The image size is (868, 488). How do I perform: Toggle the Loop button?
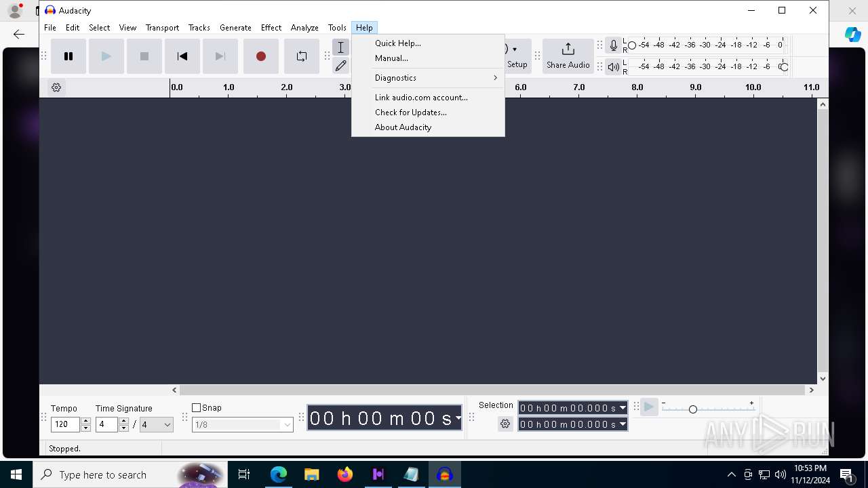(302, 56)
